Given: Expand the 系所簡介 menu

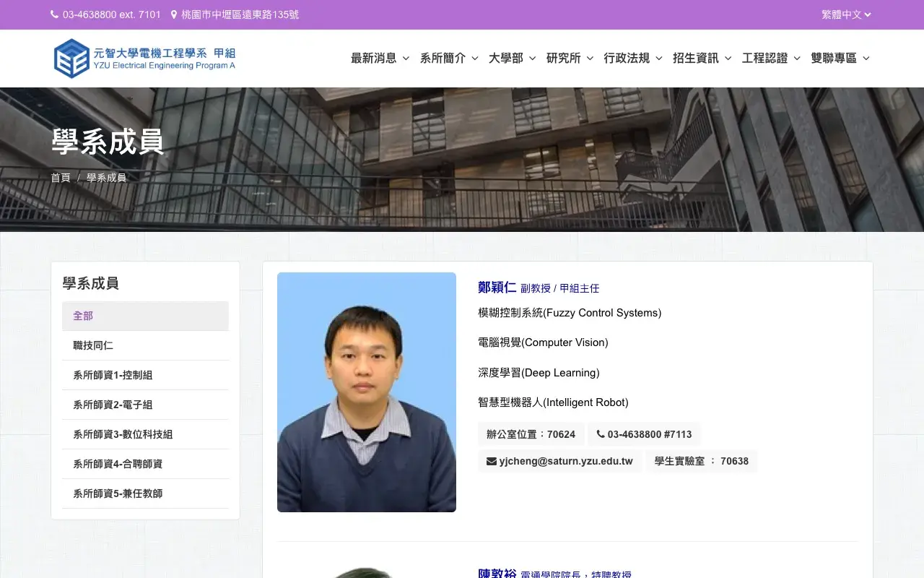Looking at the screenshot, I should 449,59.
